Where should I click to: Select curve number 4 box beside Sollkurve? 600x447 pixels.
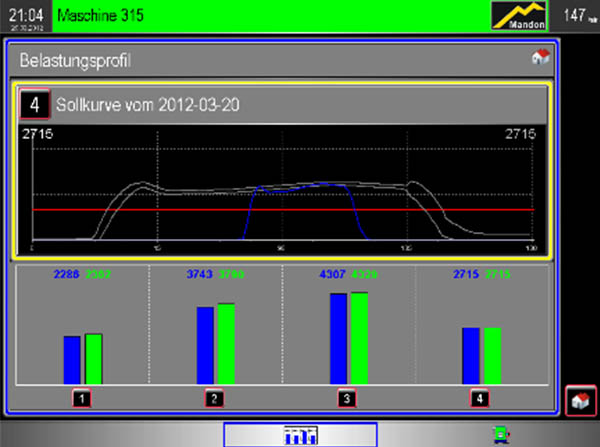pos(32,105)
